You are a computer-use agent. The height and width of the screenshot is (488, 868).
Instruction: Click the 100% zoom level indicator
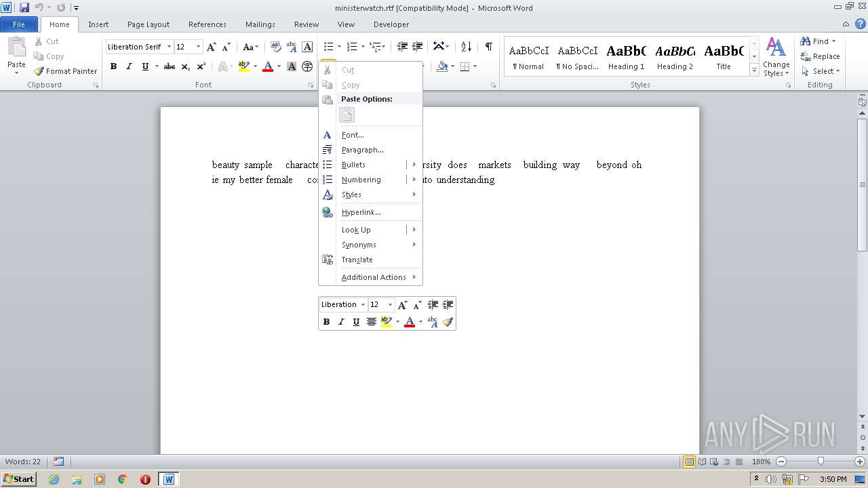tap(761, 462)
